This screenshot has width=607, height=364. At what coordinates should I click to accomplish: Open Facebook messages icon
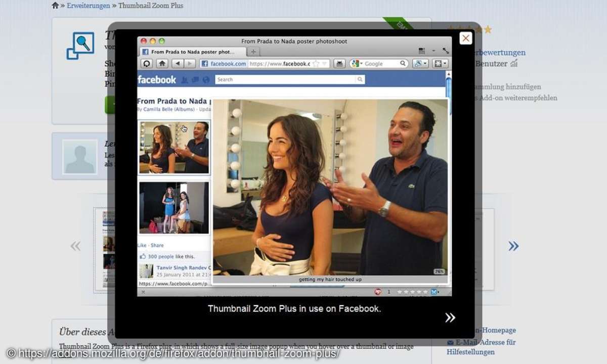tap(195, 80)
